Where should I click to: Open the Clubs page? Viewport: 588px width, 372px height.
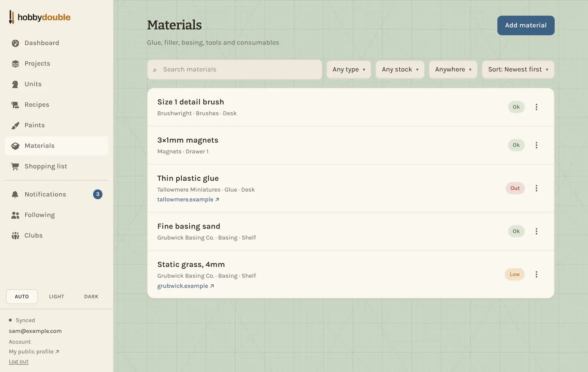click(57, 235)
